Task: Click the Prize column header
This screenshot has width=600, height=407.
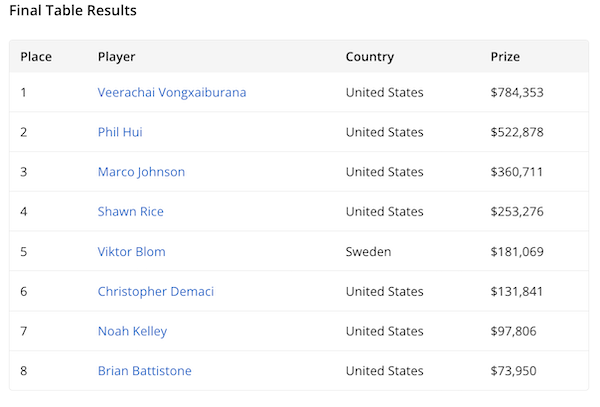Action: point(505,57)
